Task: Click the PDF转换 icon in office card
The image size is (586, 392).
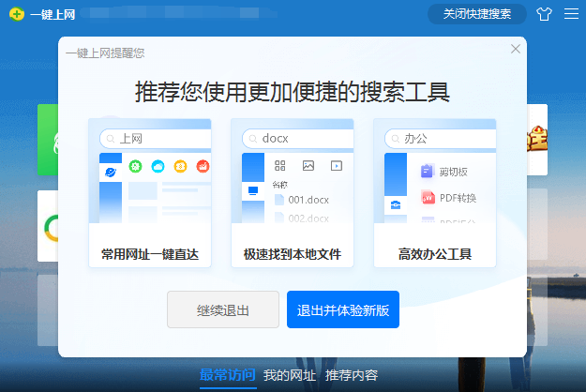Action: (428, 198)
